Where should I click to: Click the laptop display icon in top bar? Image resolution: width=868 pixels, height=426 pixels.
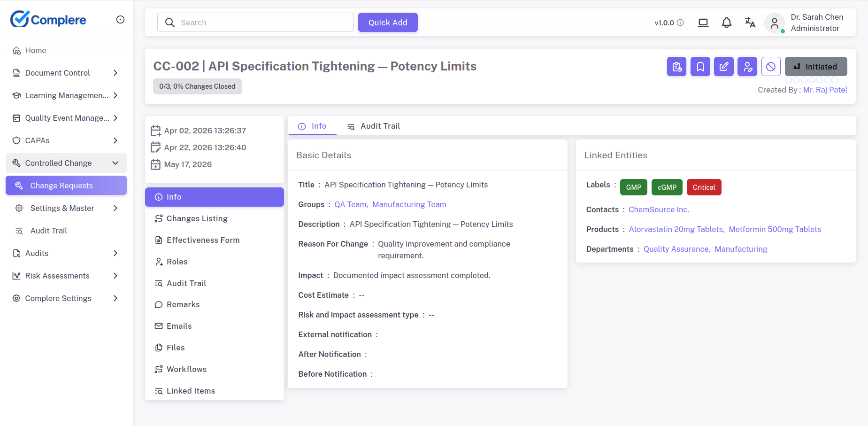[x=703, y=23]
